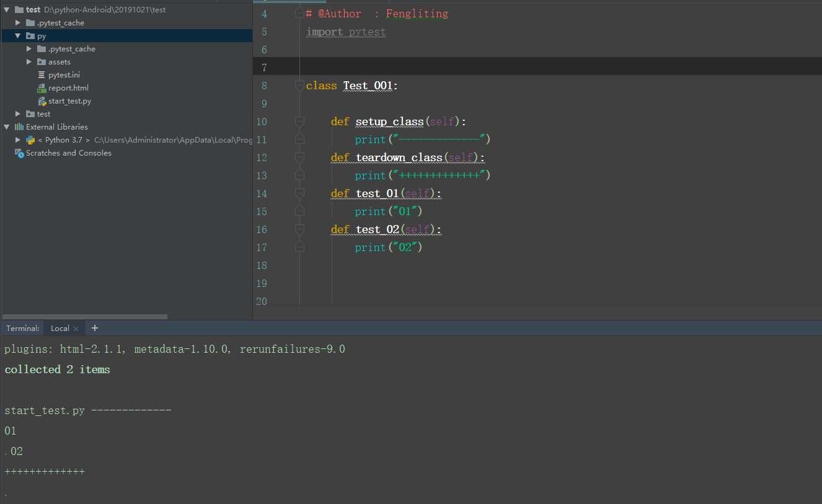Image resolution: width=822 pixels, height=504 pixels.
Task: Close the Local terminal tab
Action: pyautogui.click(x=76, y=329)
